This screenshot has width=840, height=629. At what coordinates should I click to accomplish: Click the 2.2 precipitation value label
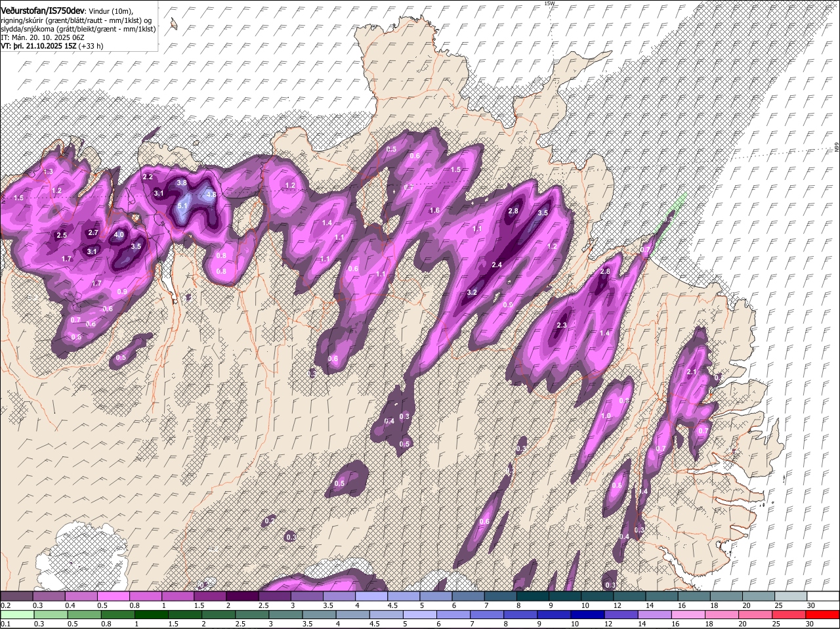(x=148, y=177)
